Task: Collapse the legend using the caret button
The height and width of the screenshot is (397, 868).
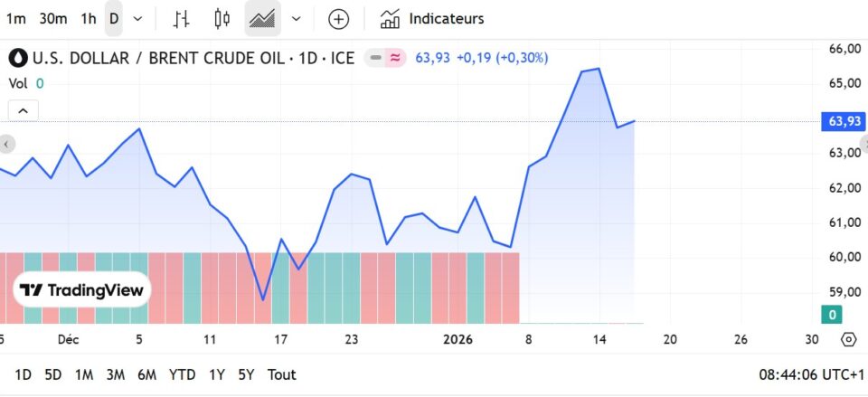Action: (x=23, y=110)
